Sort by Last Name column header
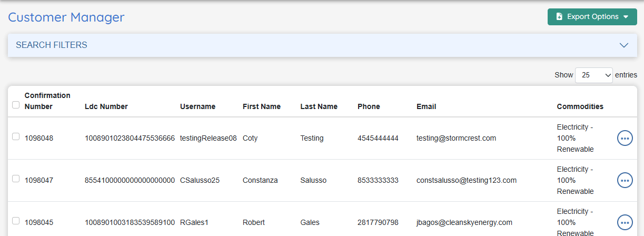 319,106
